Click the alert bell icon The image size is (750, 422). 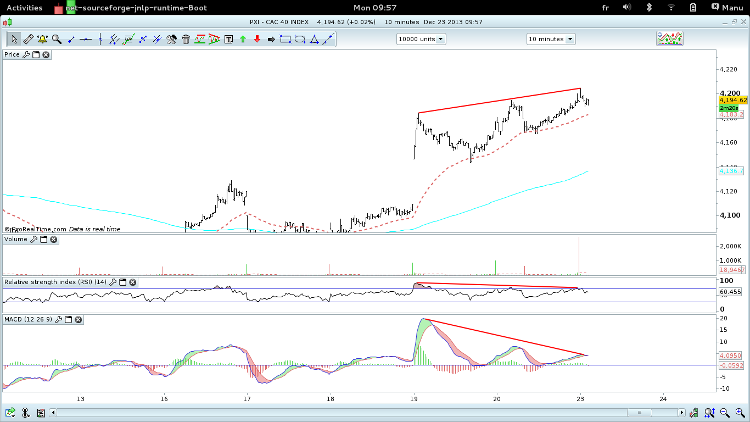(43, 39)
